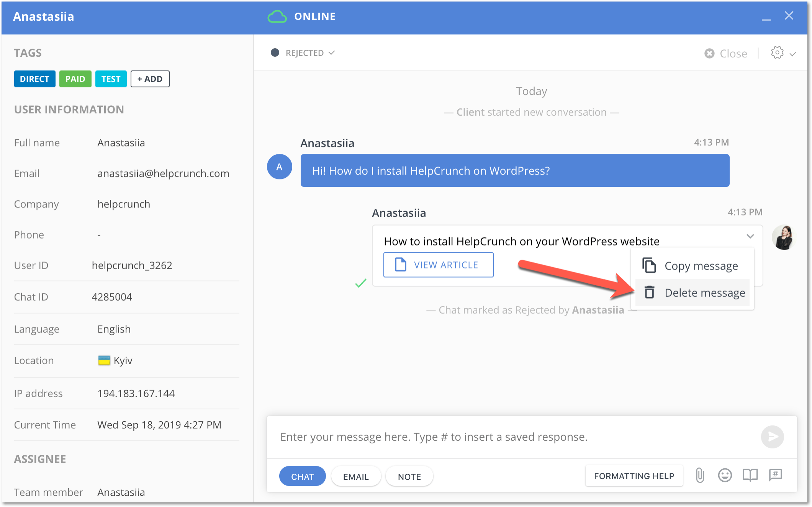
Task: Toggle the message options chevron
Action: tap(750, 236)
